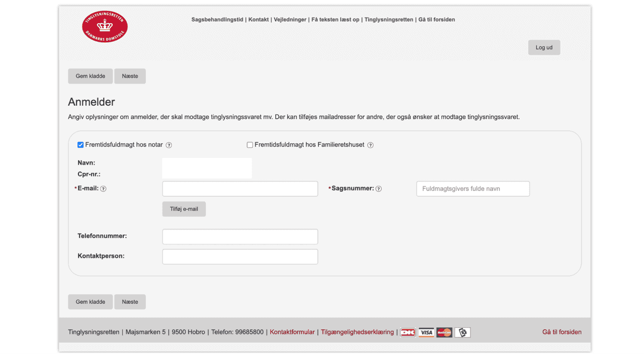Viewport: 644px width, 354px height.
Task: Save draft with bottom Gem kladde button
Action: point(90,302)
